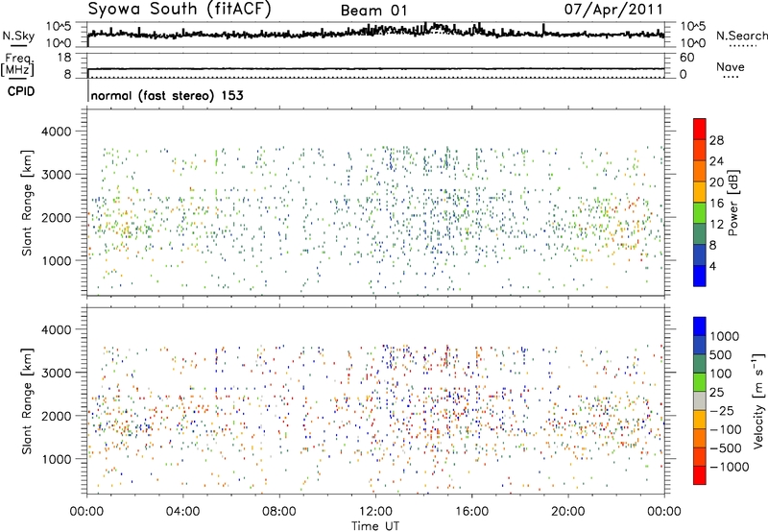Image resolution: width=768 pixels, height=532 pixels.
Task: Click the '28' tick label on power colorbar
Action: (716, 140)
